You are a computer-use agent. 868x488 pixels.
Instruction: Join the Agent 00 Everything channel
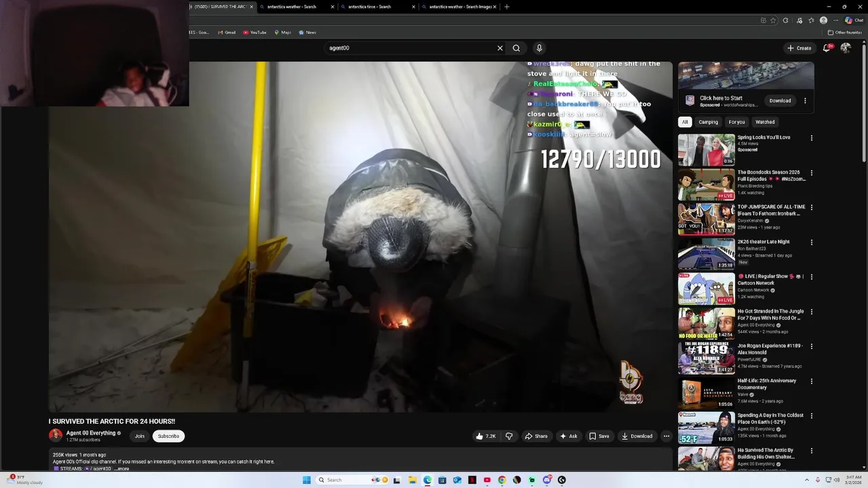(x=139, y=436)
